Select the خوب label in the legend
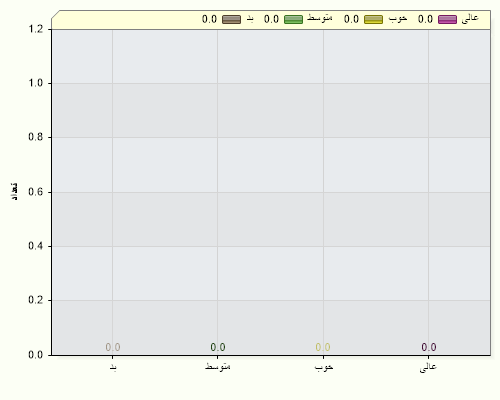The image size is (500, 400). pyautogui.click(x=398, y=19)
